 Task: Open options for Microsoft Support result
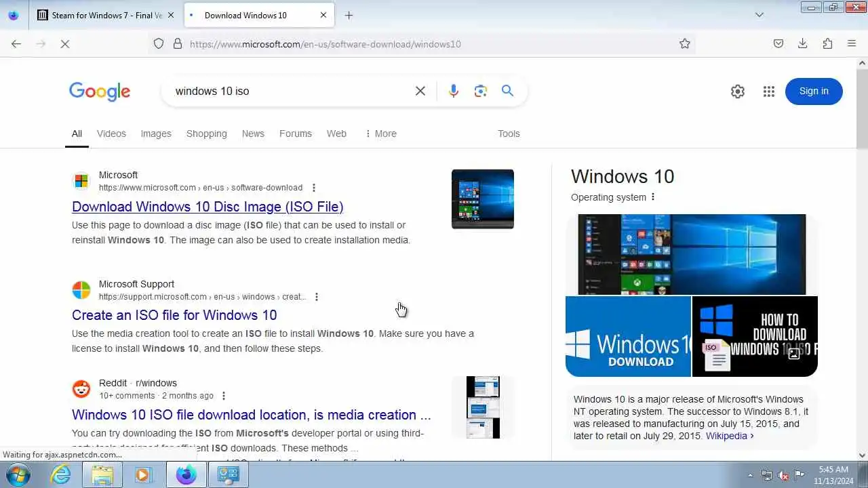316,297
